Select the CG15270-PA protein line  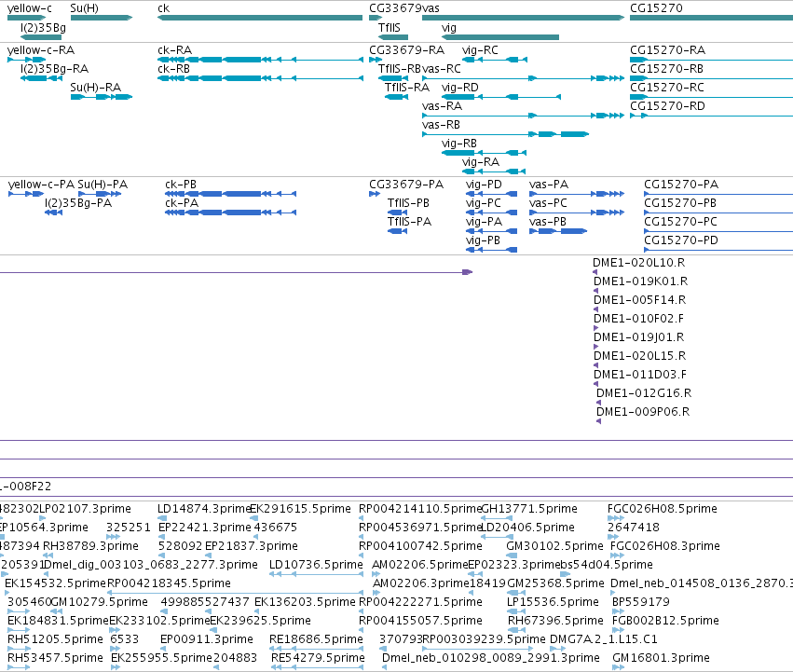[718, 194]
